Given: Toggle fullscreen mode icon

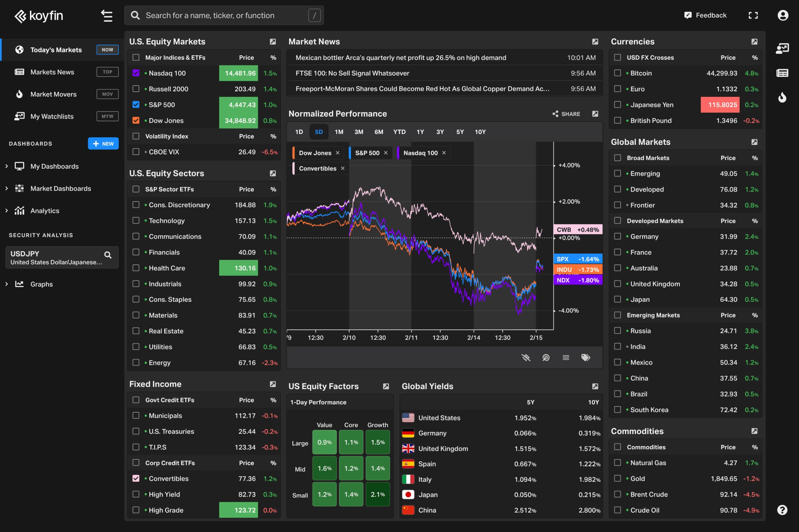Looking at the screenshot, I should coord(753,15).
